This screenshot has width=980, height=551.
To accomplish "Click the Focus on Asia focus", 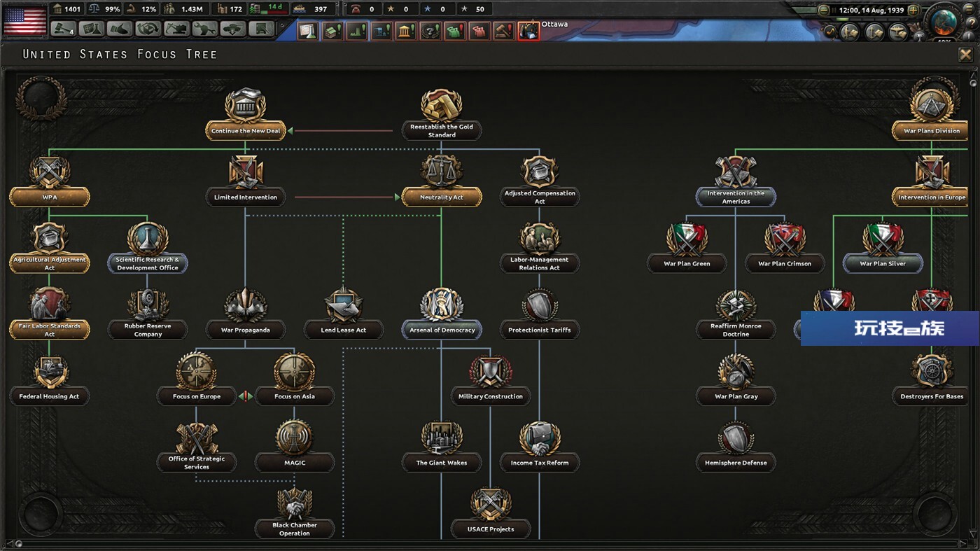I will coord(294,379).
